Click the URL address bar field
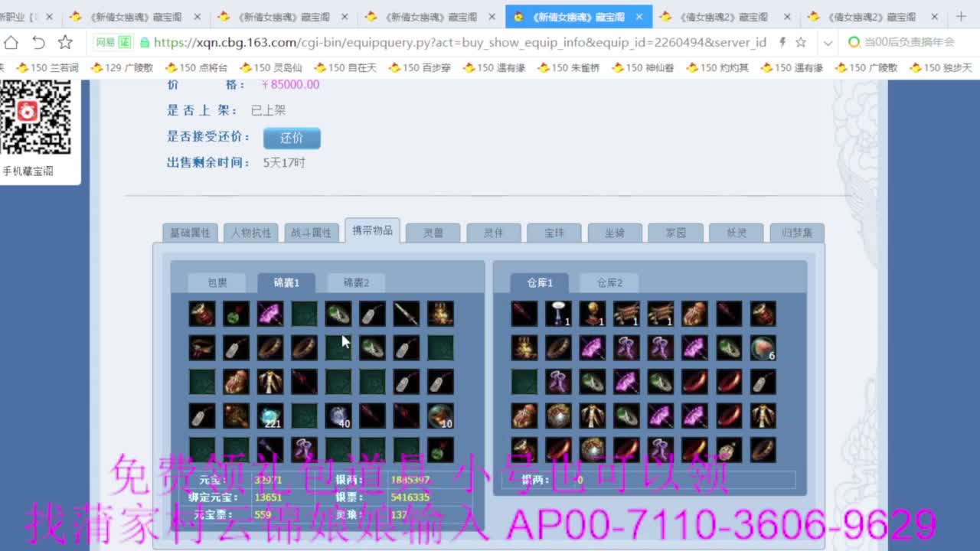This screenshot has width=980, height=551. [459, 42]
